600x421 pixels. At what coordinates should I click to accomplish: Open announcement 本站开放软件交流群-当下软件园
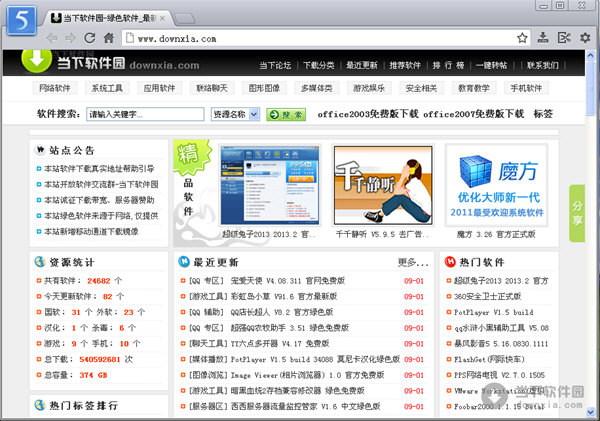pos(101,184)
